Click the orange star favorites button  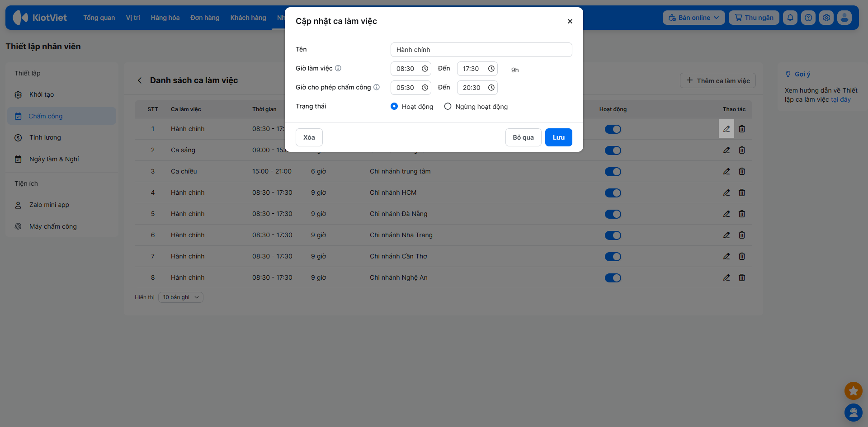pos(854,391)
